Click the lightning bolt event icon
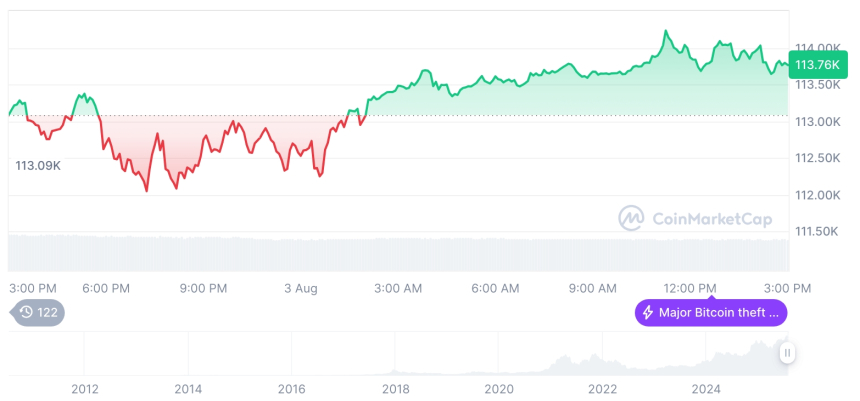Screen dimensions: 860x401 648,313
